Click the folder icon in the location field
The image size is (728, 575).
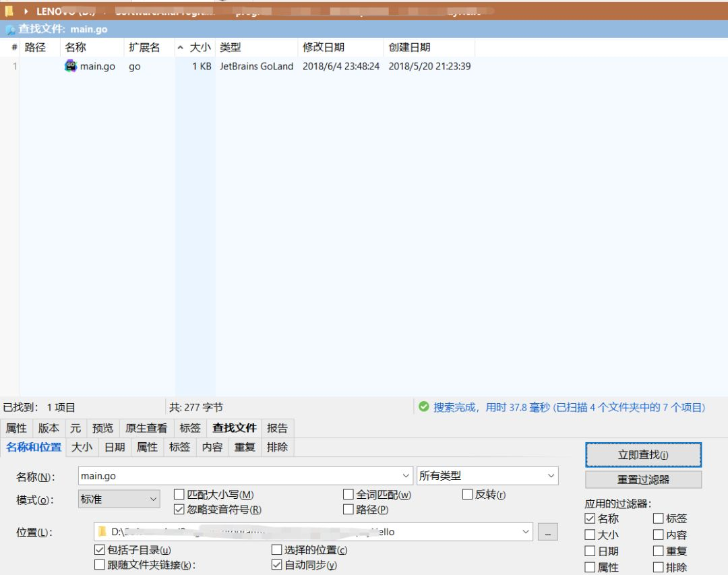(102, 532)
